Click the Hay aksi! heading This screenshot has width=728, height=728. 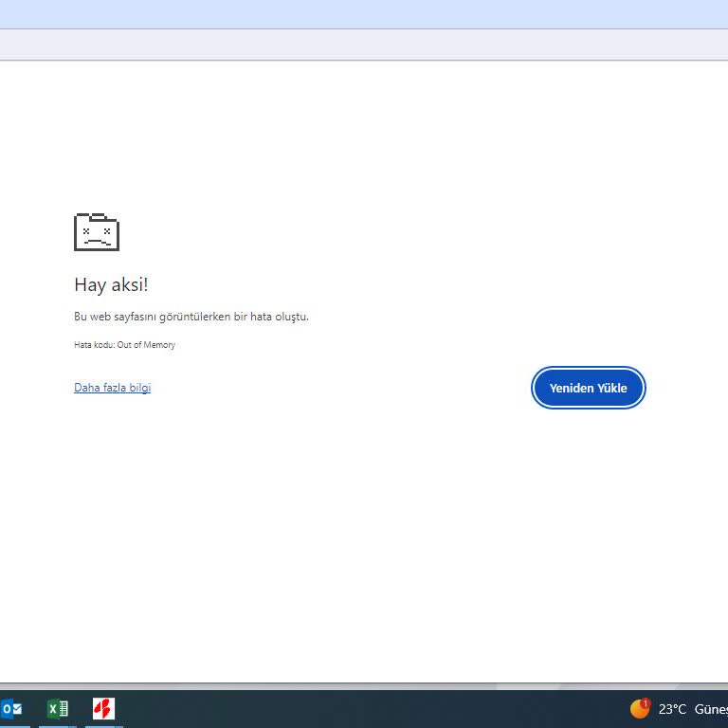[x=111, y=284]
